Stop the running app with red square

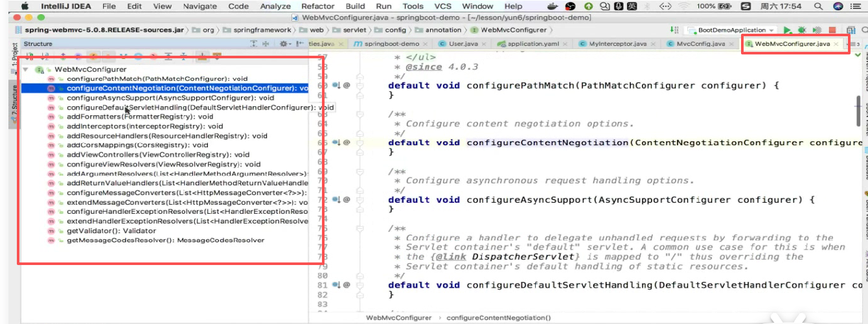tap(832, 30)
